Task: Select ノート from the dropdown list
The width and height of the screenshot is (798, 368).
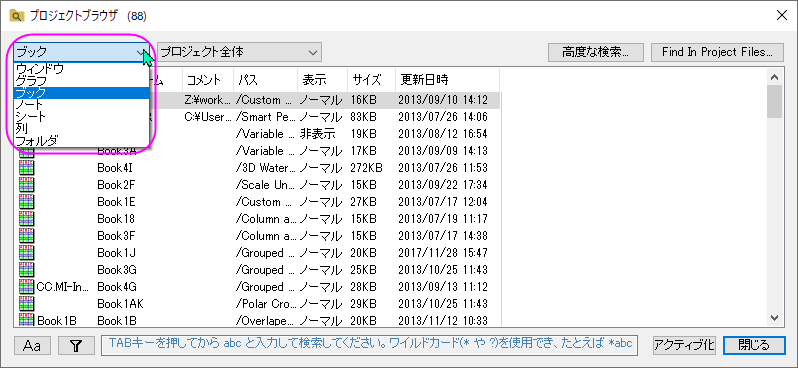Action: coord(81,105)
